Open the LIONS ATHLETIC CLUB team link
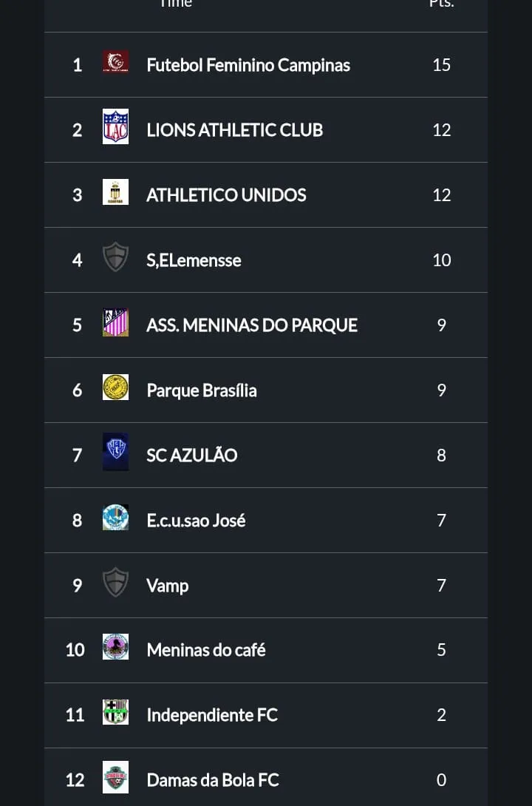Viewport: 532px width, 806px height. pos(234,130)
